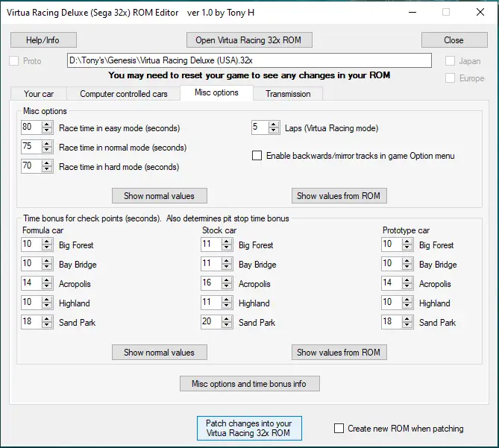
Task: Increase Formula car Acropolis bonus
Action: point(47,280)
